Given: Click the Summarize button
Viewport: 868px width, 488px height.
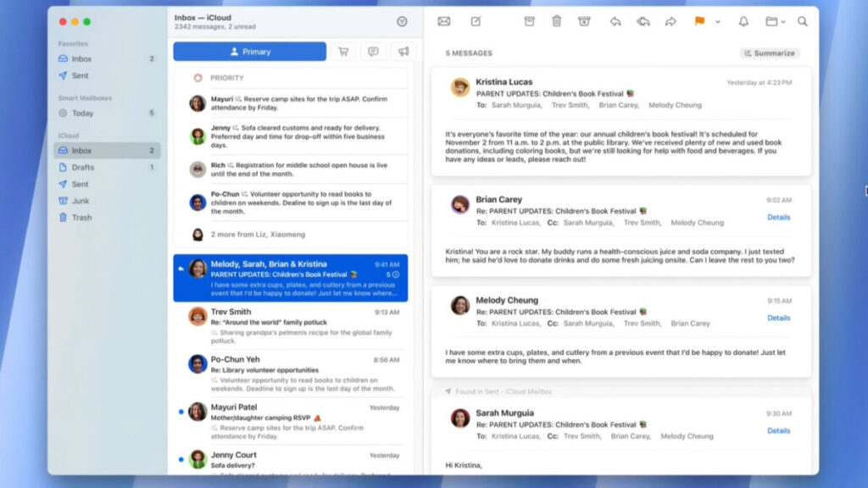Looking at the screenshot, I should pos(770,53).
